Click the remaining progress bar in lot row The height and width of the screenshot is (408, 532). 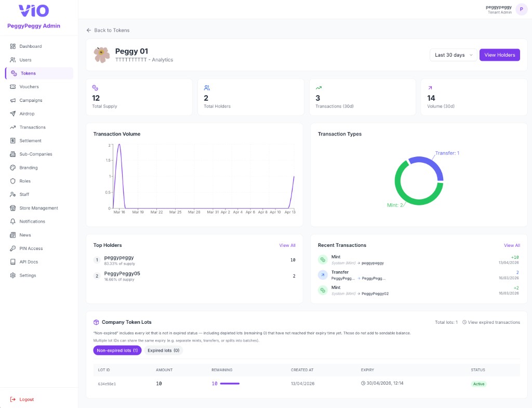coord(230,384)
